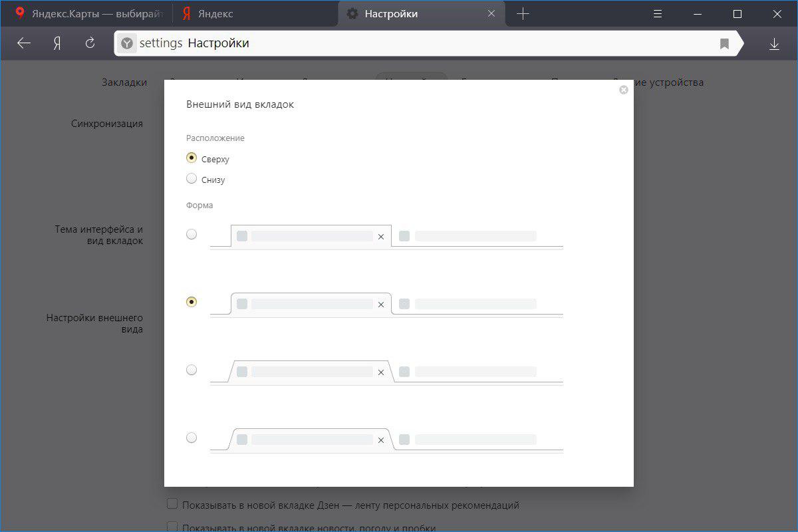
Task: Click the site info icon in address bar
Action: click(127, 43)
